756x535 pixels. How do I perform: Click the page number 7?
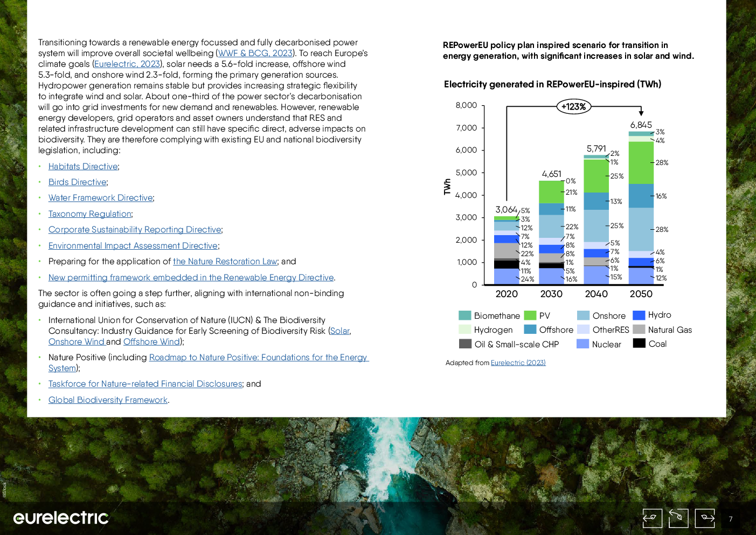pyautogui.click(x=731, y=519)
